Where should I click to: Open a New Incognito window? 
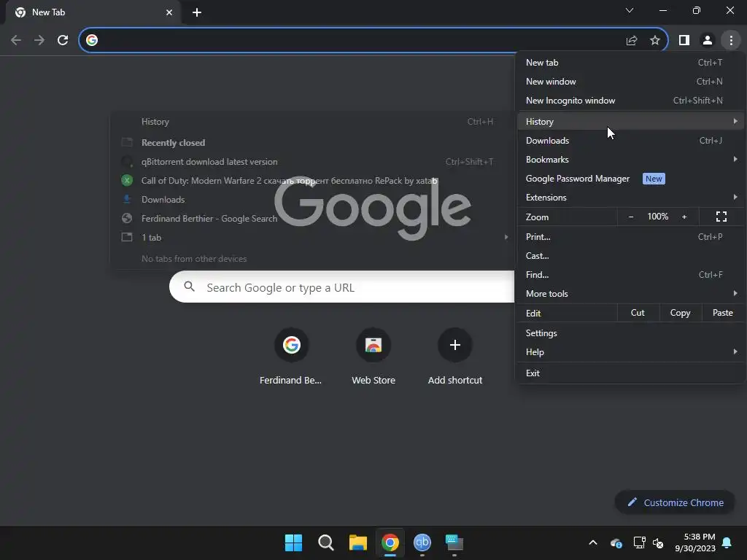[x=630, y=101]
